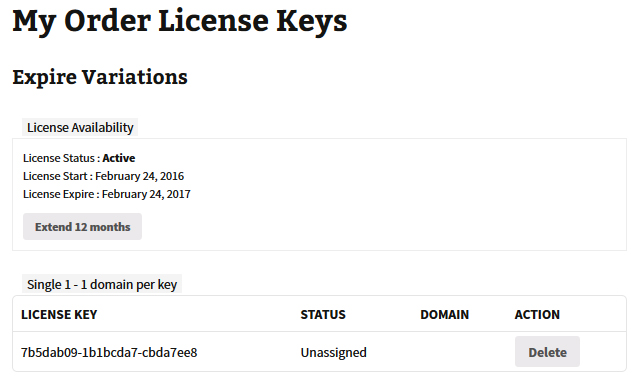Delete the 7b5dab09 license key

(x=547, y=352)
